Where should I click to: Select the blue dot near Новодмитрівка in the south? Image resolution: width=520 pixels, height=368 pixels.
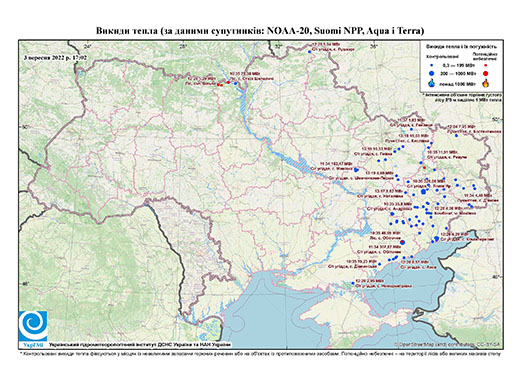pos(353,283)
